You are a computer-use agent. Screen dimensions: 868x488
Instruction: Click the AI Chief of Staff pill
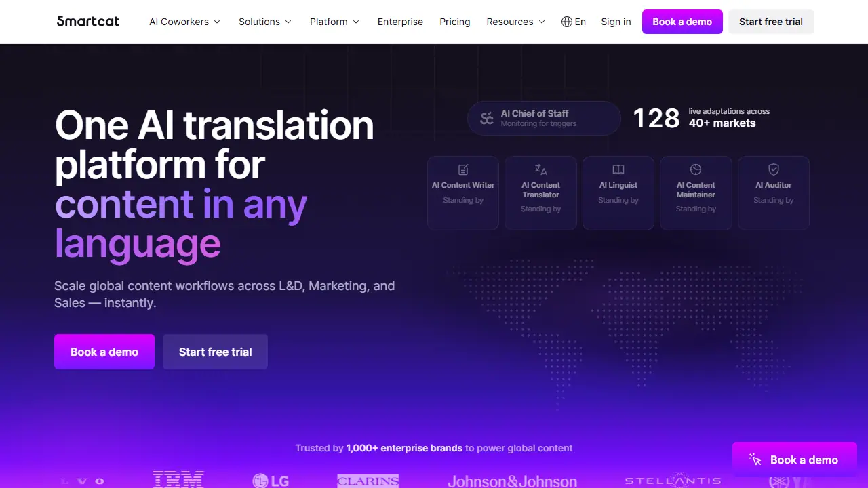coord(544,119)
